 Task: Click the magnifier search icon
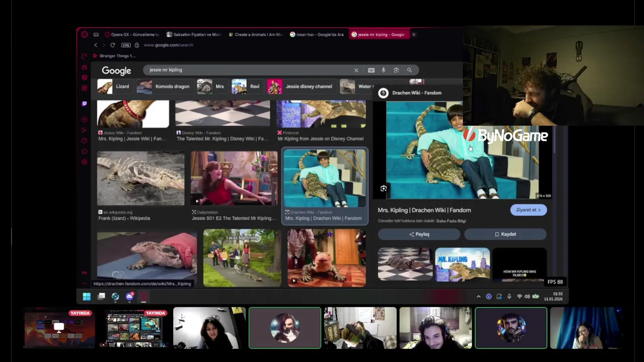(410, 70)
